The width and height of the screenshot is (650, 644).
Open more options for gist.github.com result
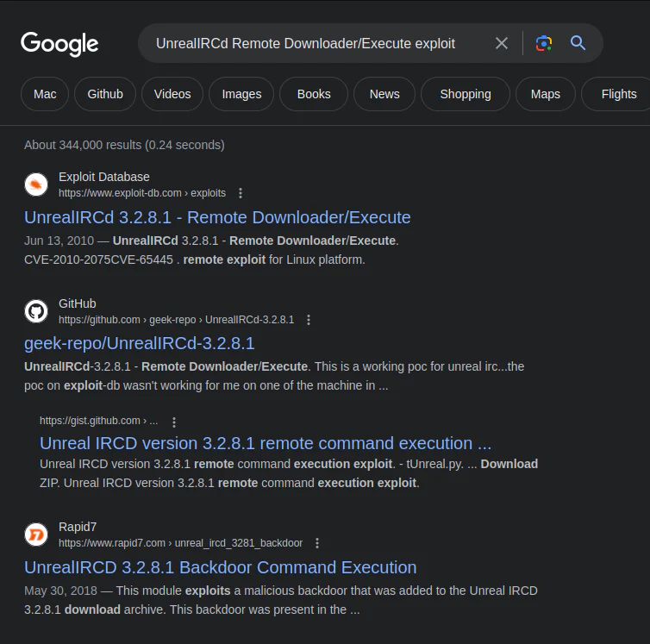tap(174, 422)
